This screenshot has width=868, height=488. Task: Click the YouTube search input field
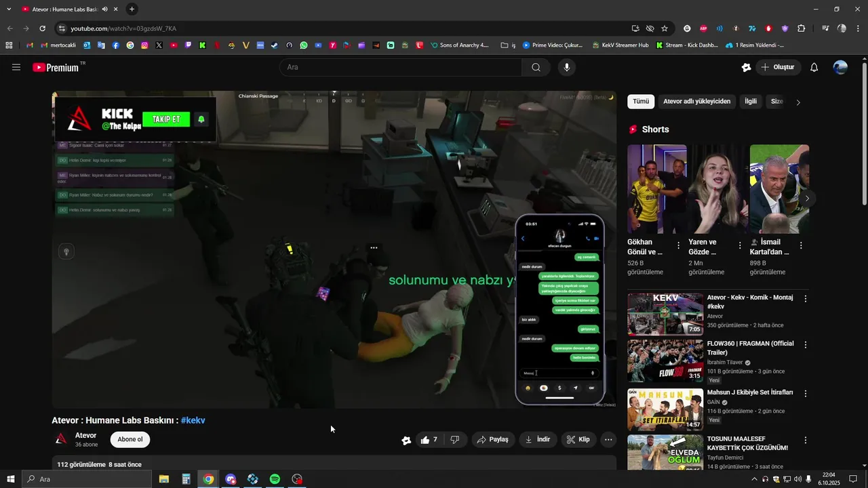[400, 67]
